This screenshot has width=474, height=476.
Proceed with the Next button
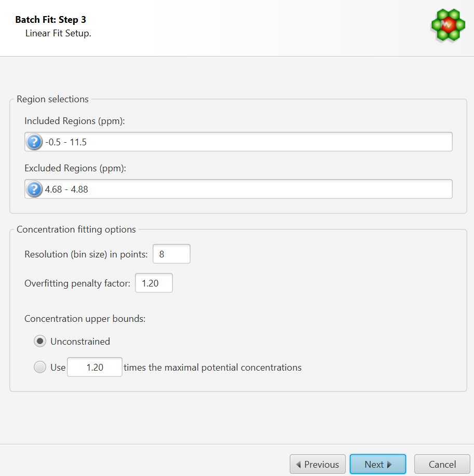coord(377,465)
